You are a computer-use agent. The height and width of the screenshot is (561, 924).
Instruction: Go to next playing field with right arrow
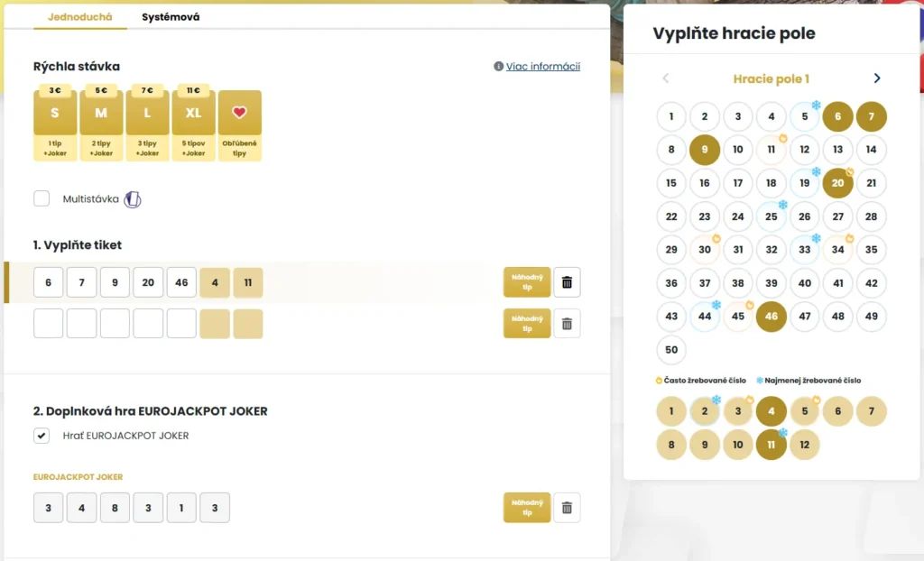[876, 78]
